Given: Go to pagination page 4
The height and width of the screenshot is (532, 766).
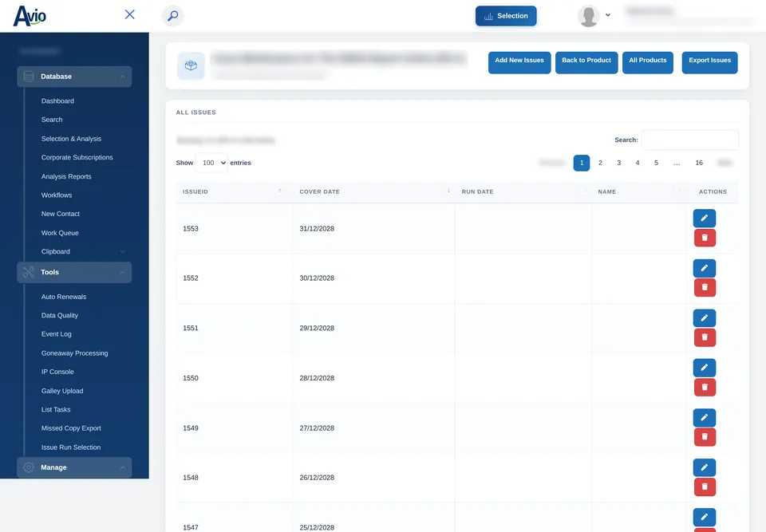Looking at the screenshot, I should click(x=638, y=163).
